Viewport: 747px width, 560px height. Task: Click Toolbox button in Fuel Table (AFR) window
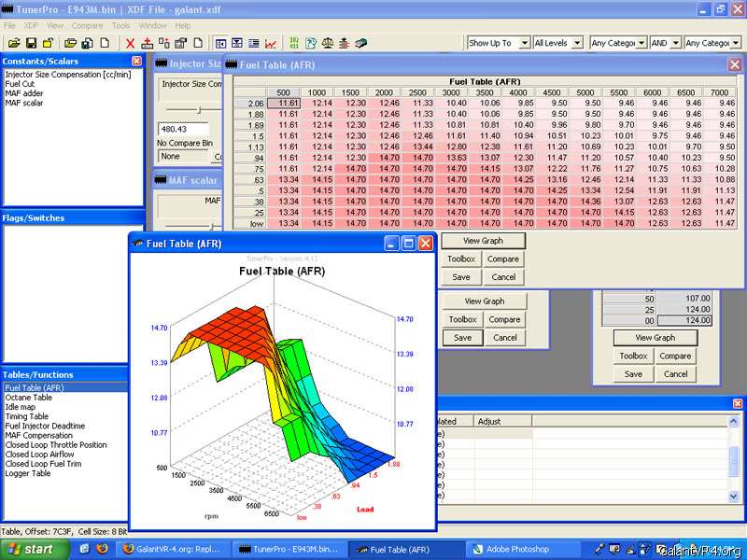[462, 259]
